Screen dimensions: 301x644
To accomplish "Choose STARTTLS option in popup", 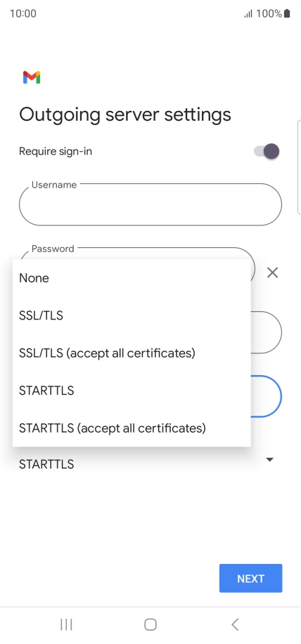I will click(x=132, y=390).
